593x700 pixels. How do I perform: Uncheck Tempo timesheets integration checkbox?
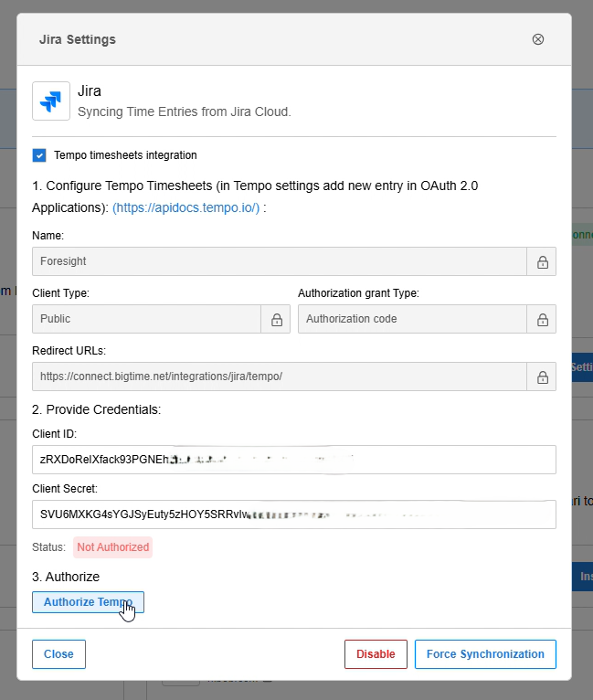pyautogui.click(x=39, y=155)
